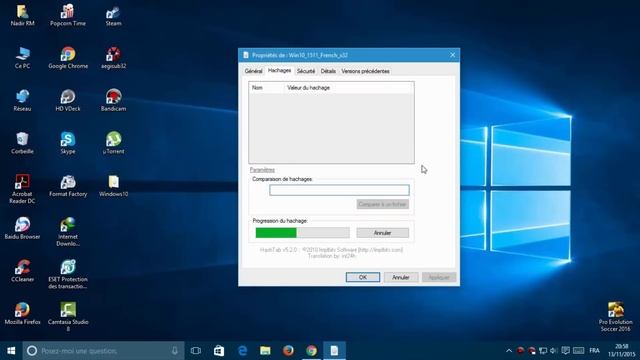
Task: Open the Versions précédentes tab
Action: [x=365, y=71]
